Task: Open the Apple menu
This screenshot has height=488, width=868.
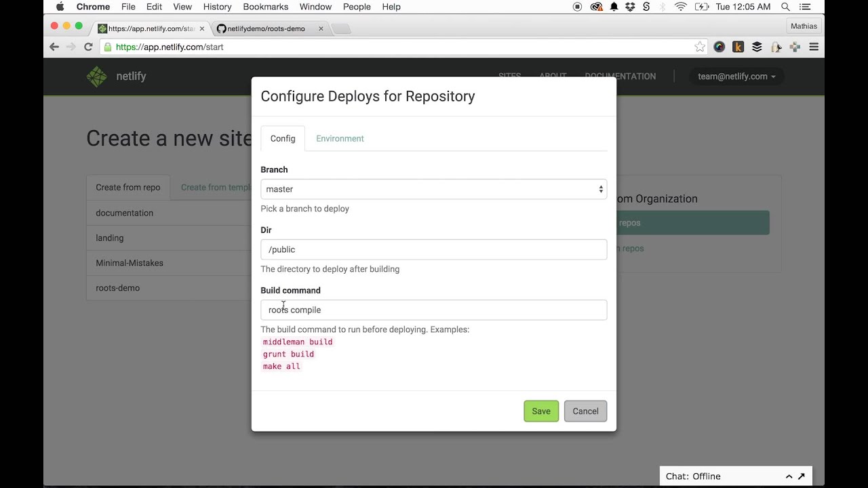Action: [x=60, y=7]
